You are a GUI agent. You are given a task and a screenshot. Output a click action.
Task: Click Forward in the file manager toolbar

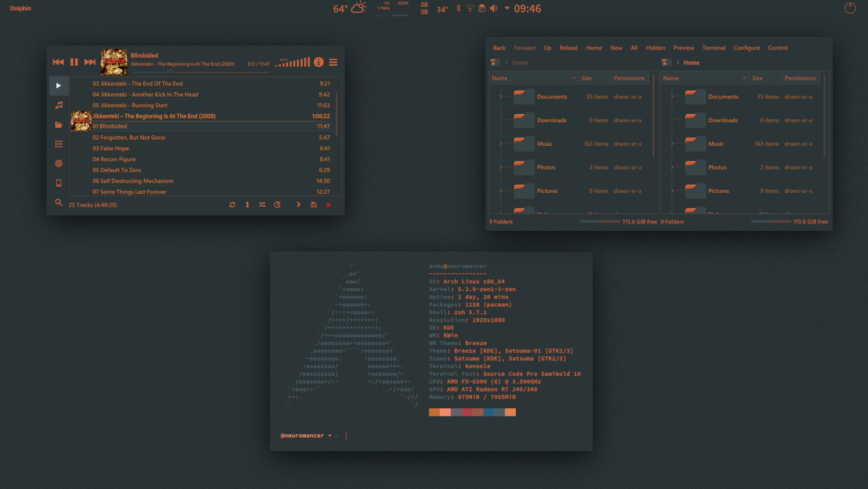click(x=525, y=48)
